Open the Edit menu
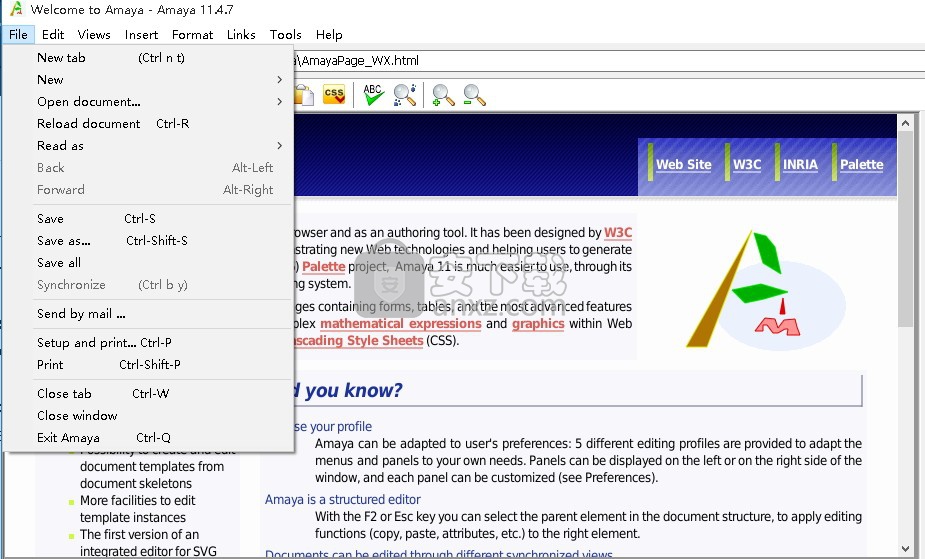The height and width of the screenshot is (559, 925). pyautogui.click(x=53, y=35)
